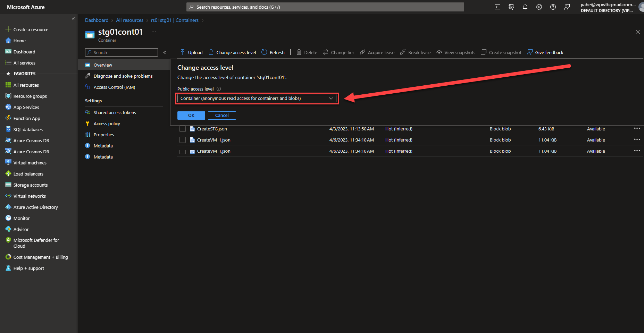Click the Upload toolbar button

pyautogui.click(x=191, y=52)
